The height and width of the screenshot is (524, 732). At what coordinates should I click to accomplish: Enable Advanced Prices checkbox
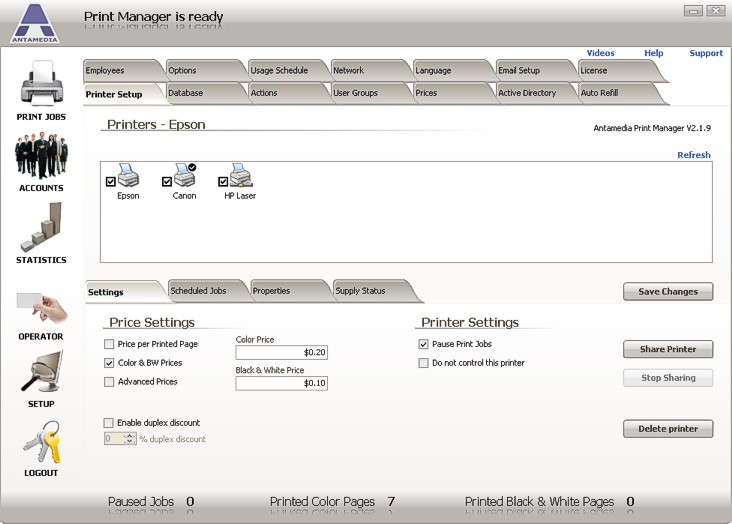pyautogui.click(x=109, y=382)
